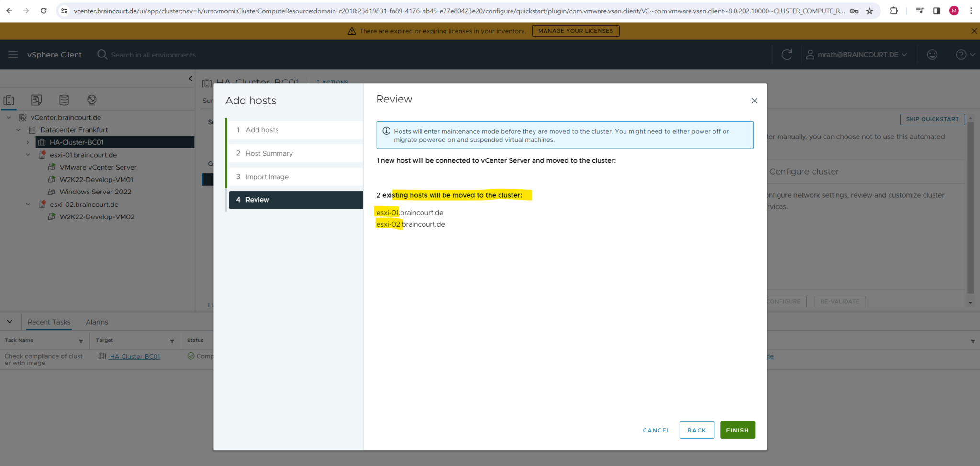The height and width of the screenshot is (466, 980).
Task: Cancel the Add hosts wizard
Action: [x=656, y=430]
